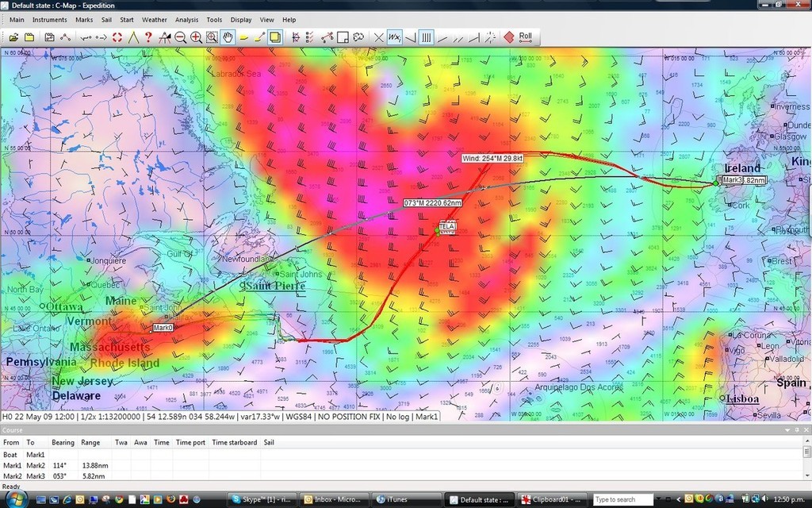Click the square outline icon

pyautogui.click(x=343, y=37)
